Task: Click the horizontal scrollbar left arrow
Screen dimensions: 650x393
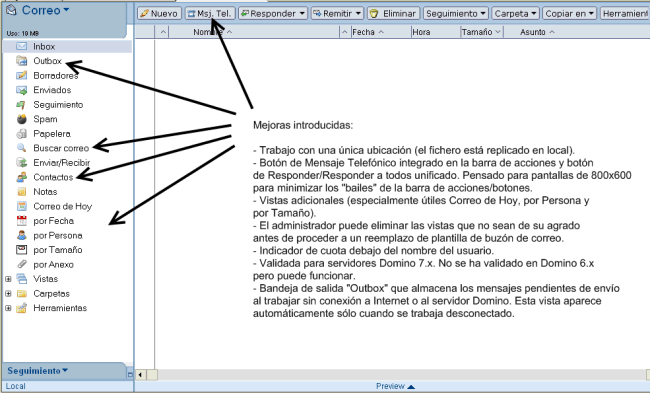Action: tap(140, 375)
